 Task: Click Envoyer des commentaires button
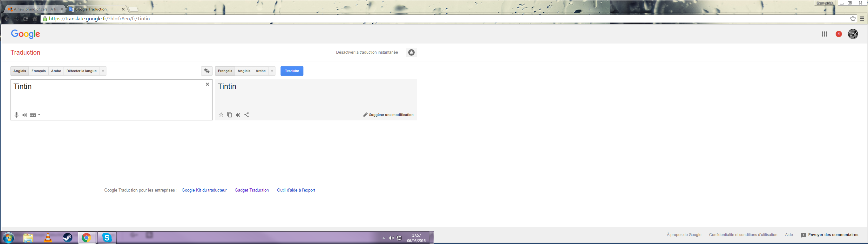tap(830, 235)
